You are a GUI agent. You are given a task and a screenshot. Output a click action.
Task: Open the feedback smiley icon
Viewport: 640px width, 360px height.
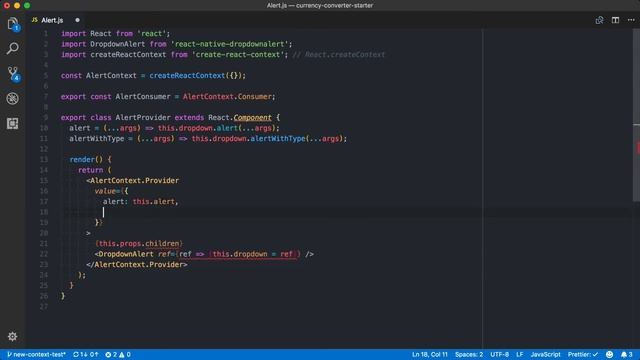609,354
